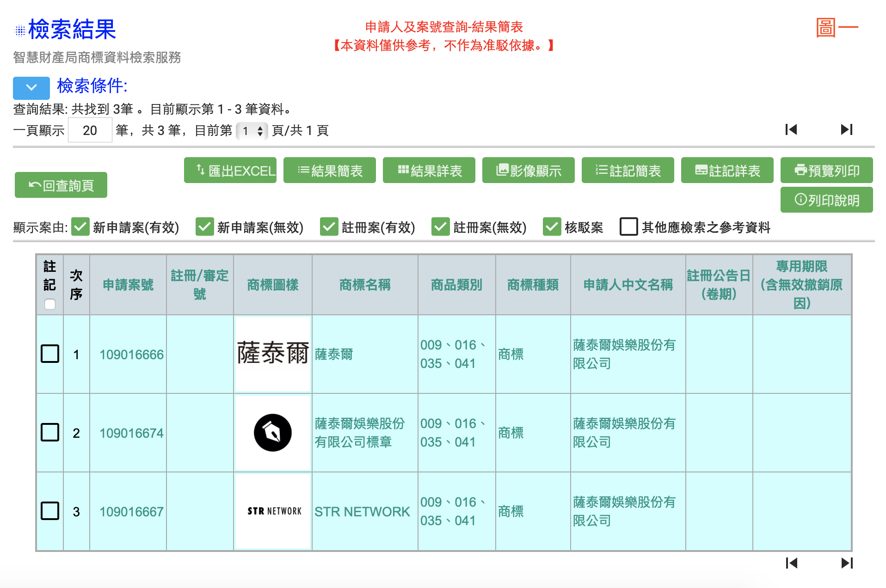Open application number 109016667
Image resolution: width=886 pixels, height=588 pixels.
tap(132, 512)
